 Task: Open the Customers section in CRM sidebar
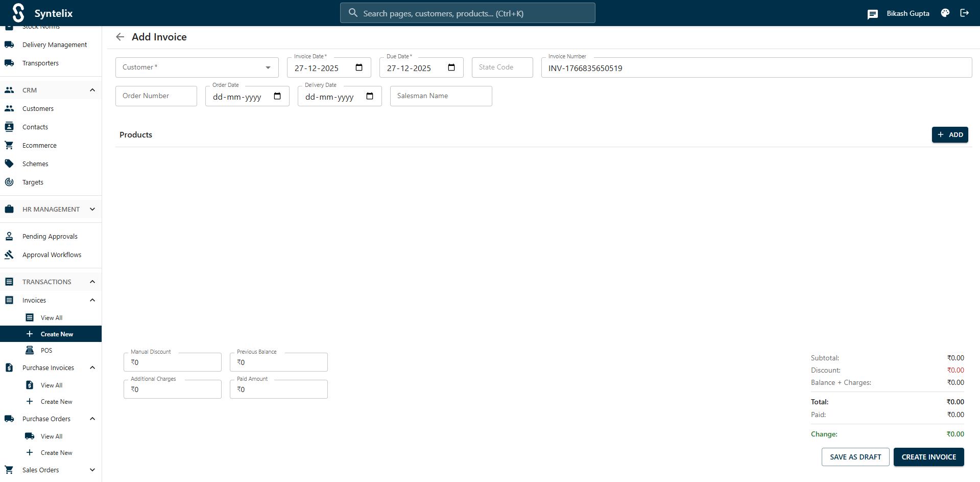37,108
